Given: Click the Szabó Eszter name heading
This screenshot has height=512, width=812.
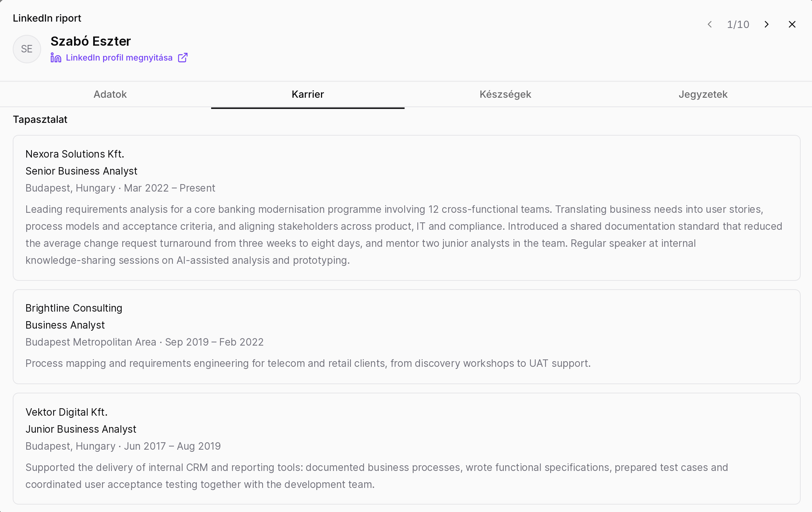Looking at the screenshot, I should (91, 41).
